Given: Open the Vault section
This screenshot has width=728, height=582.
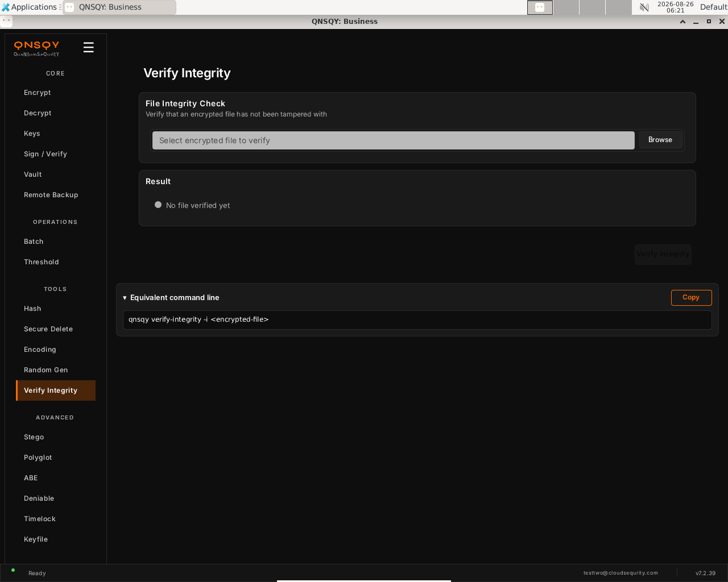Looking at the screenshot, I should 56,174.
